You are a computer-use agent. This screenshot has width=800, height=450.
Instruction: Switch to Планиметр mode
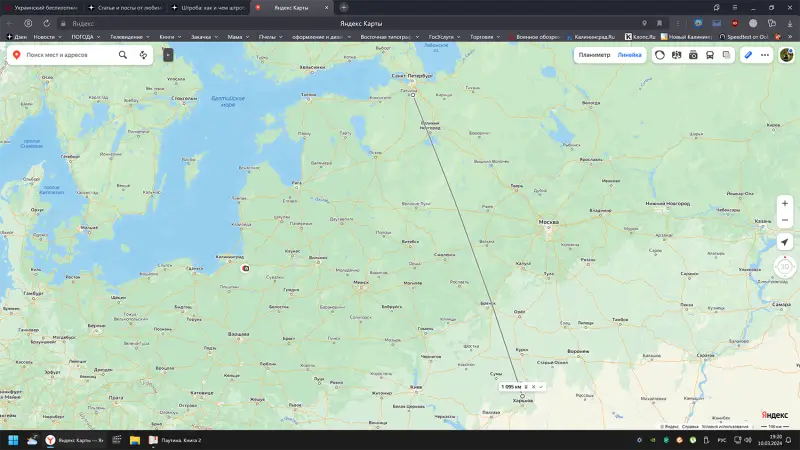click(x=594, y=55)
